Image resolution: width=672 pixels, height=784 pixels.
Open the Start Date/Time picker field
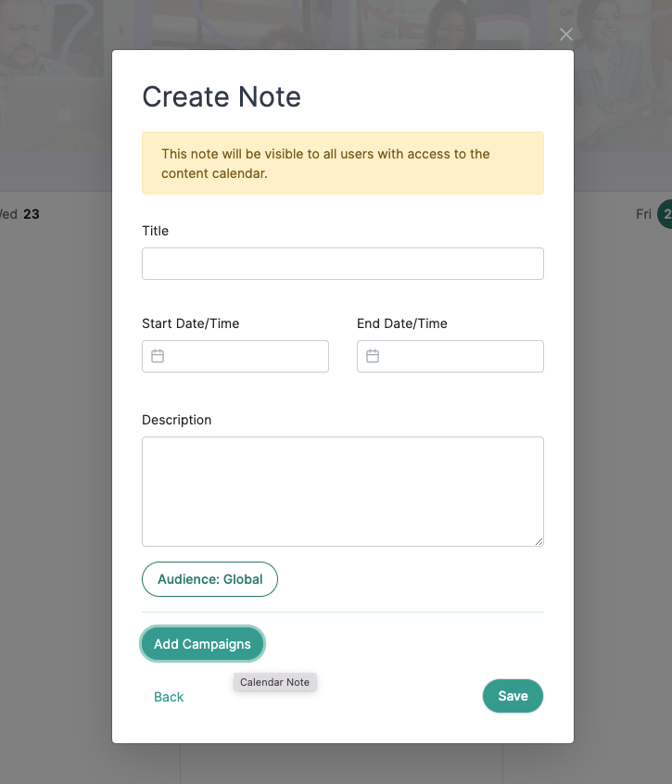coord(235,357)
